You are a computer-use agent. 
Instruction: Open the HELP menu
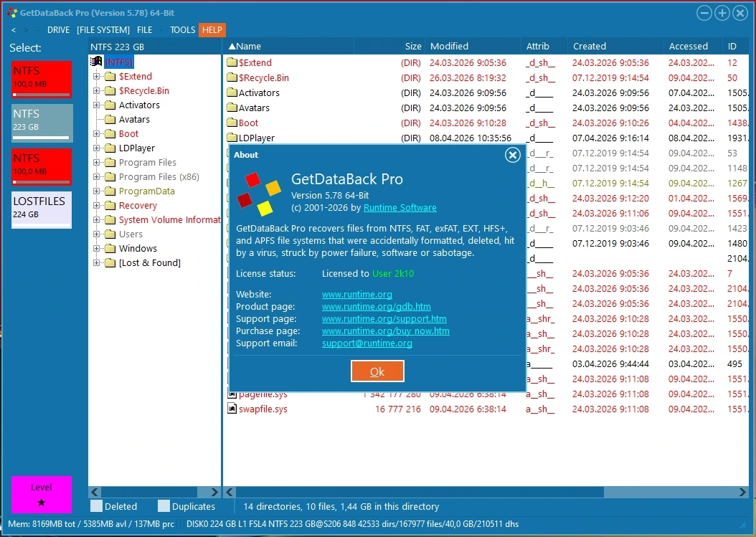[x=212, y=30]
